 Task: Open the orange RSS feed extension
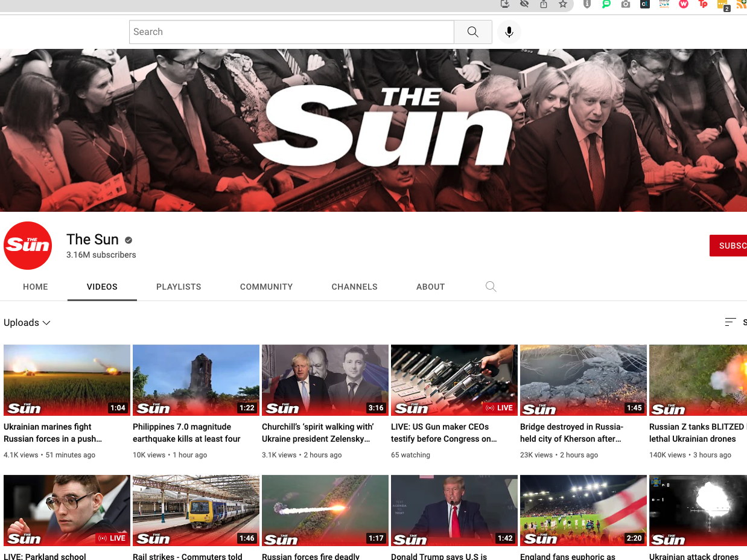tap(742, 4)
